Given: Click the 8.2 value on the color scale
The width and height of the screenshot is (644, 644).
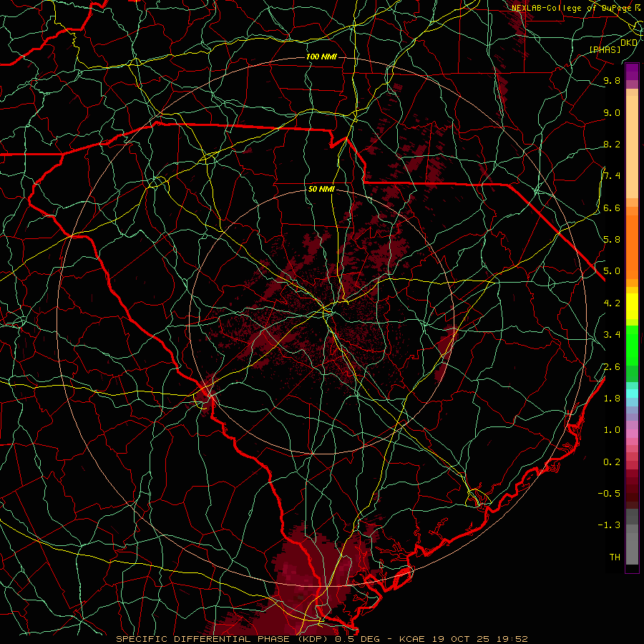Looking at the screenshot, I should click(612, 144).
